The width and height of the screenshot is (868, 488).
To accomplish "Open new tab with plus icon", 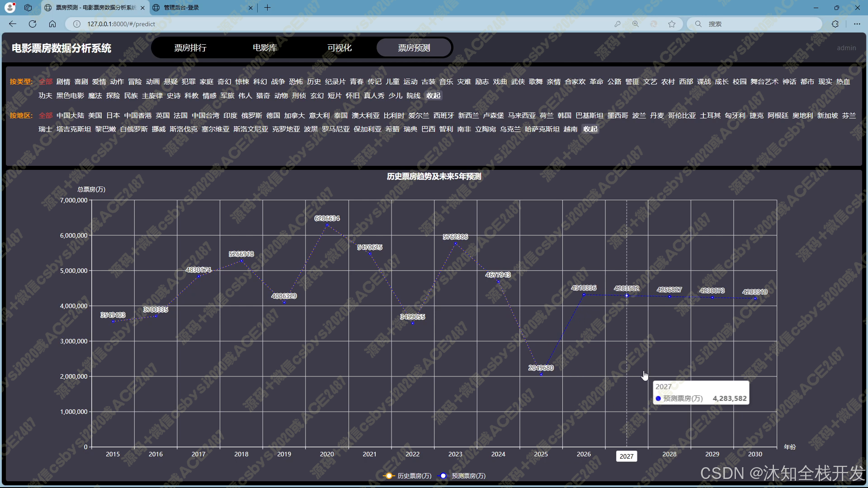I will [267, 8].
